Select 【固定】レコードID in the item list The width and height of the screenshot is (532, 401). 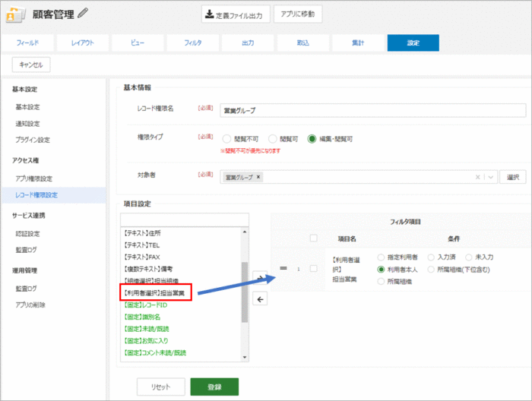(x=146, y=305)
